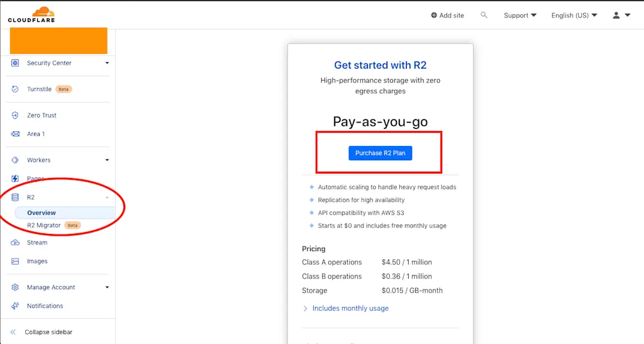This screenshot has height=344, width=644.
Task: Click Collapse sidebar text
Action: coord(48,332)
